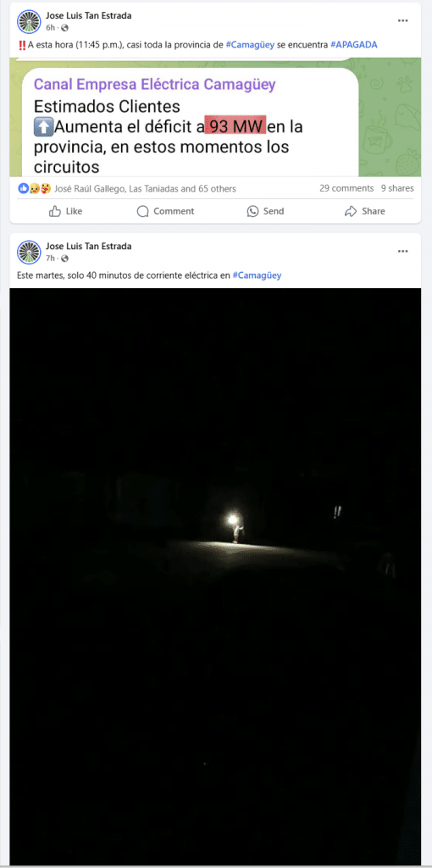Open first post's three-dot options menu

(x=402, y=21)
